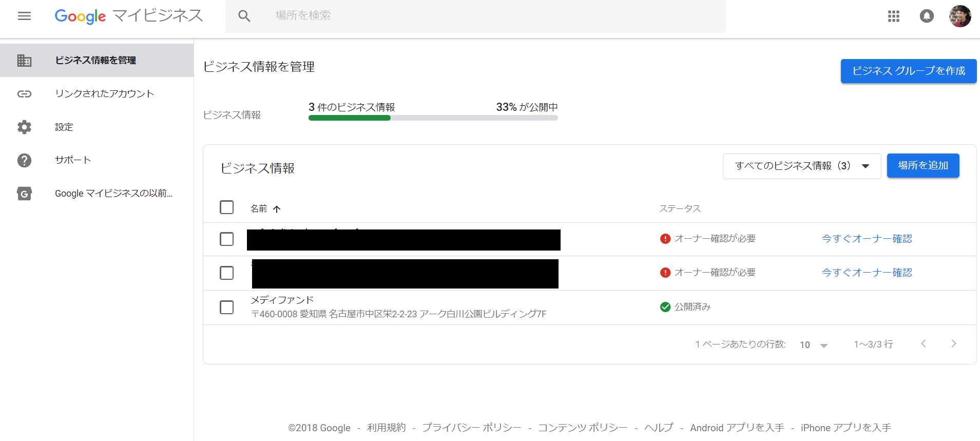
Task: Open the 利用規約 footer link
Action: coord(386,428)
